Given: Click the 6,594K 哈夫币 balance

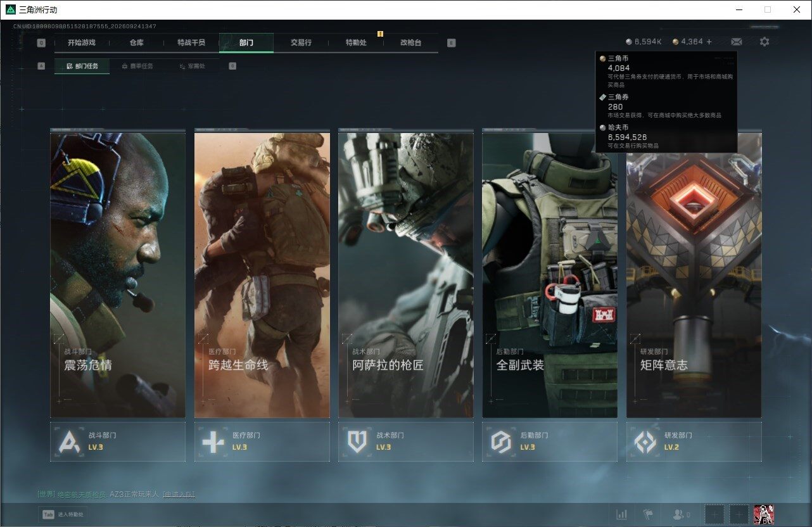Looking at the screenshot, I should tap(644, 42).
